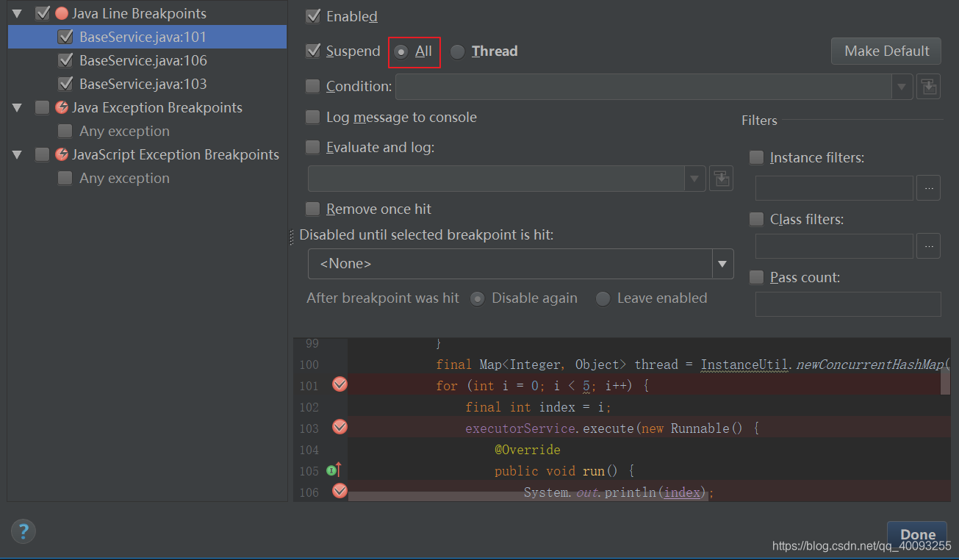
Task: Click the Class filters text field
Action: coord(834,245)
